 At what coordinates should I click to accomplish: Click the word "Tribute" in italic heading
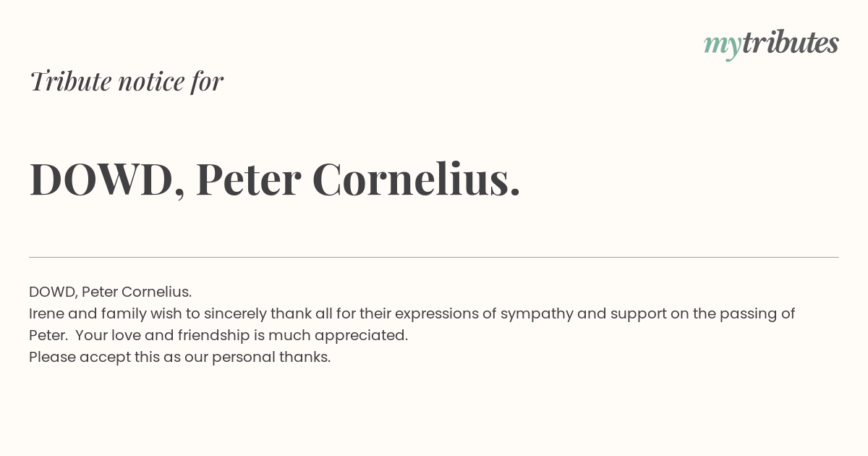[x=70, y=81]
